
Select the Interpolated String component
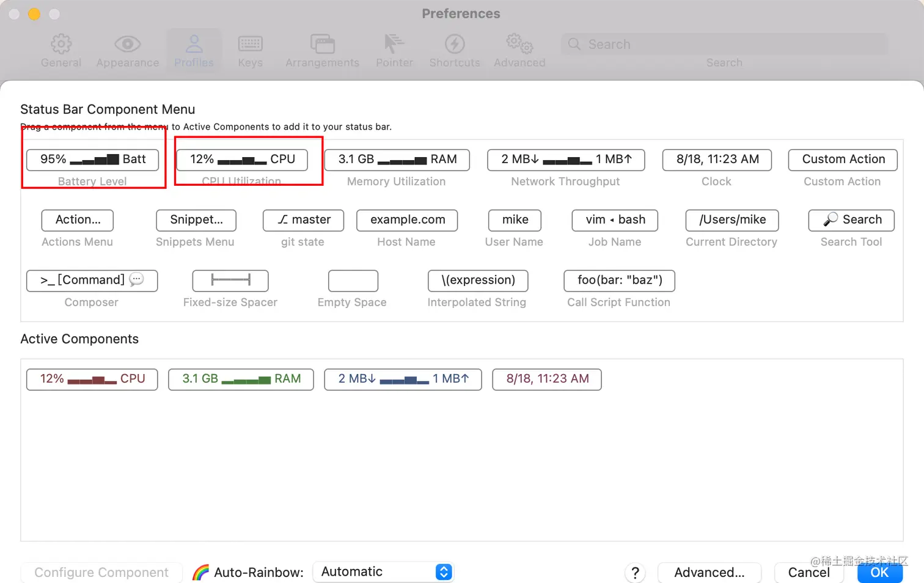click(478, 280)
